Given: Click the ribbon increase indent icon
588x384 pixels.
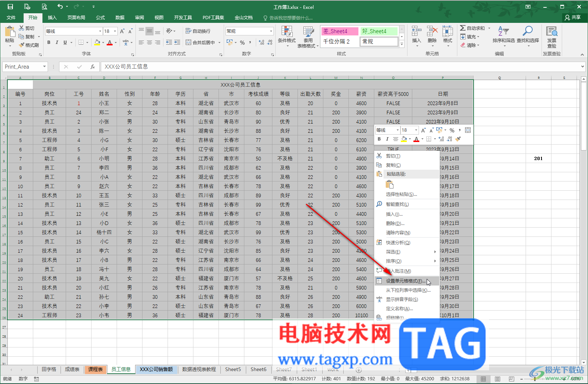Looking at the screenshot, I should coord(177,42).
